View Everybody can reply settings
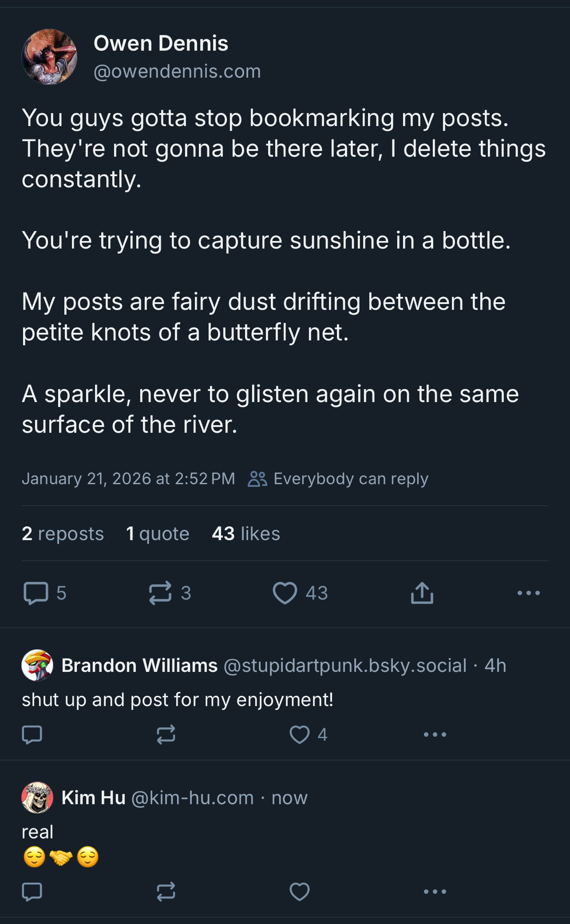The width and height of the screenshot is (570, 924). (338, 479)
